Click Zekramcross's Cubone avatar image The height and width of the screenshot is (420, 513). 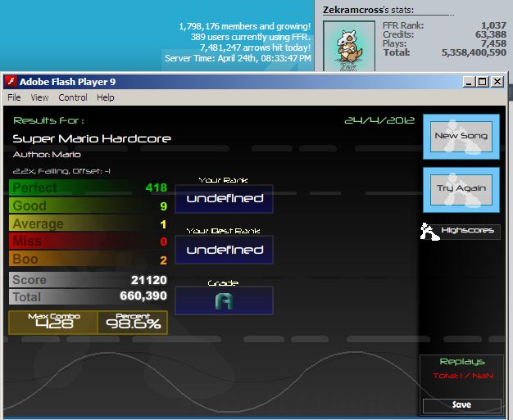[349, 46]
